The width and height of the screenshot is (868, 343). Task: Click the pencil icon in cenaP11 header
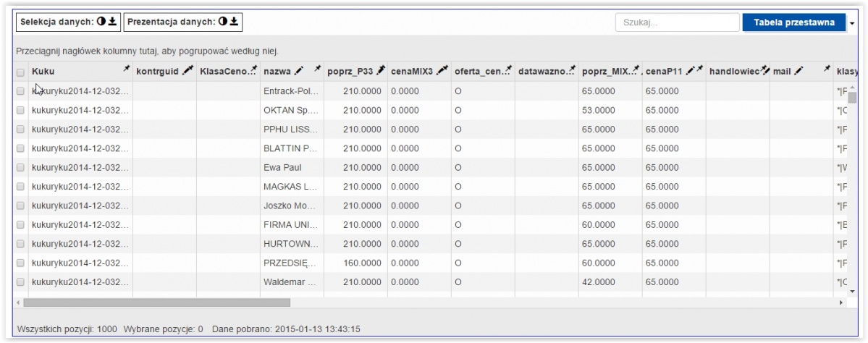pos(690,71)
